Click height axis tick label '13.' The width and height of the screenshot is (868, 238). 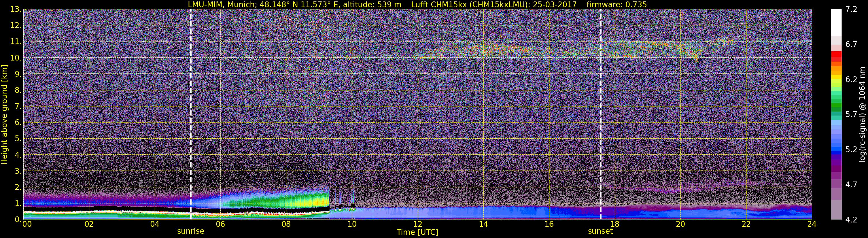point(16,10)
